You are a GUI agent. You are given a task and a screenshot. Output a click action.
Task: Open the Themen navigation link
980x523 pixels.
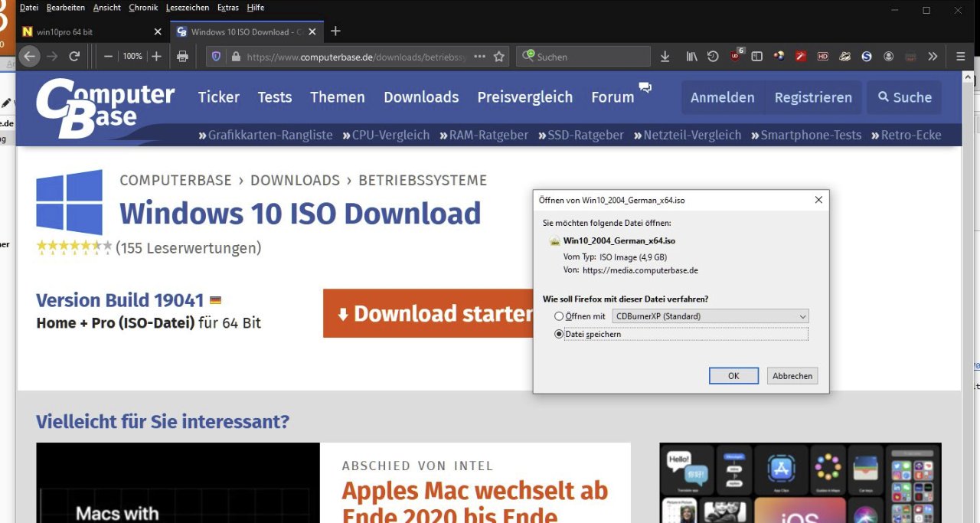pos(338,97)
